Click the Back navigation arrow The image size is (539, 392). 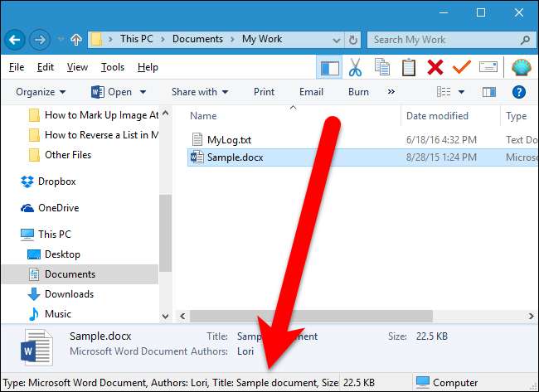click(14, 41)
